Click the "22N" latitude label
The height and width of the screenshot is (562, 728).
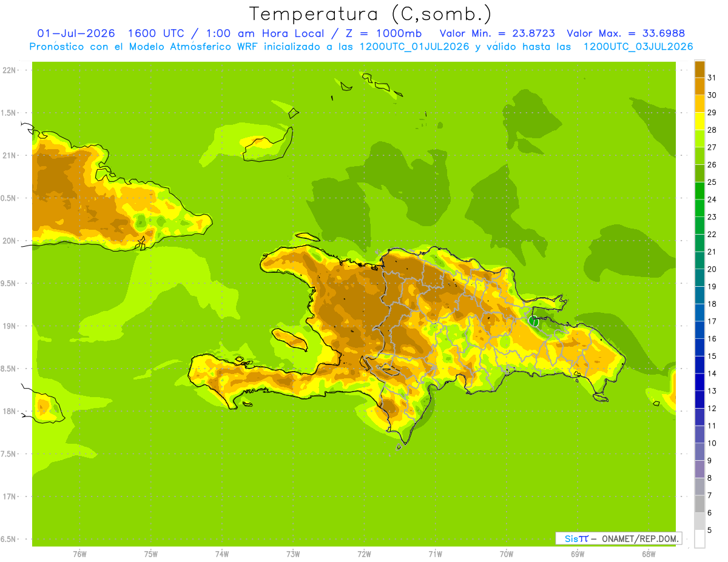(x=8, y=70)
